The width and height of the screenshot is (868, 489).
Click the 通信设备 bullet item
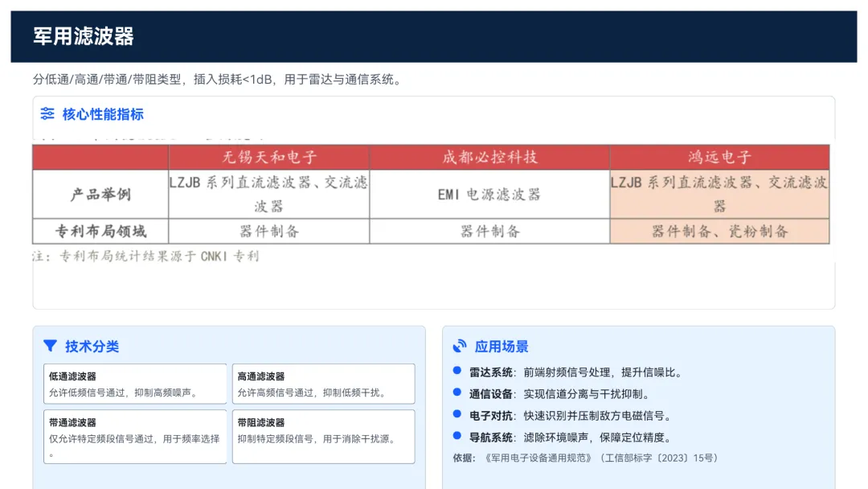[x=559, y=394]
